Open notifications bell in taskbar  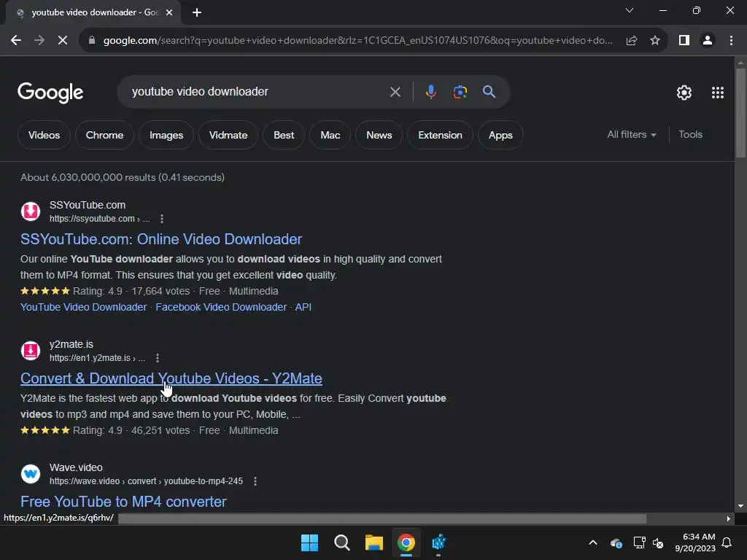[x=727, y=542]
